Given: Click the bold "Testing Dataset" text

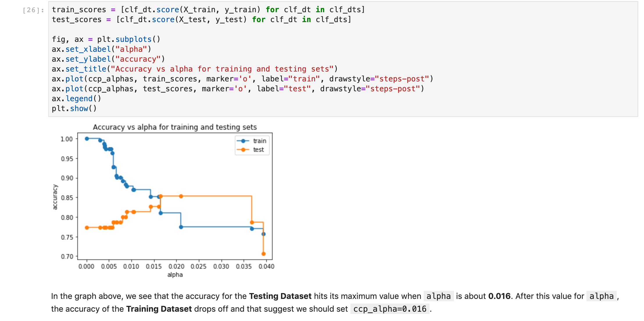Looking at the screenshot, I should [280, 296].
